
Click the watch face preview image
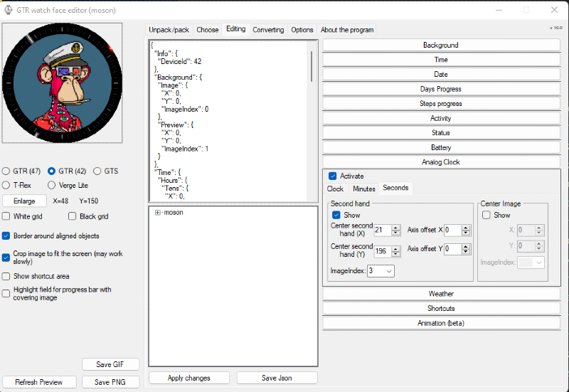(x=62, y=83)
